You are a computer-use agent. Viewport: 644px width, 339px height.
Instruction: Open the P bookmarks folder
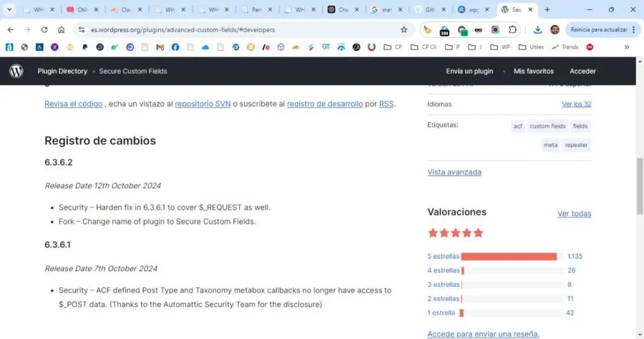453,47
